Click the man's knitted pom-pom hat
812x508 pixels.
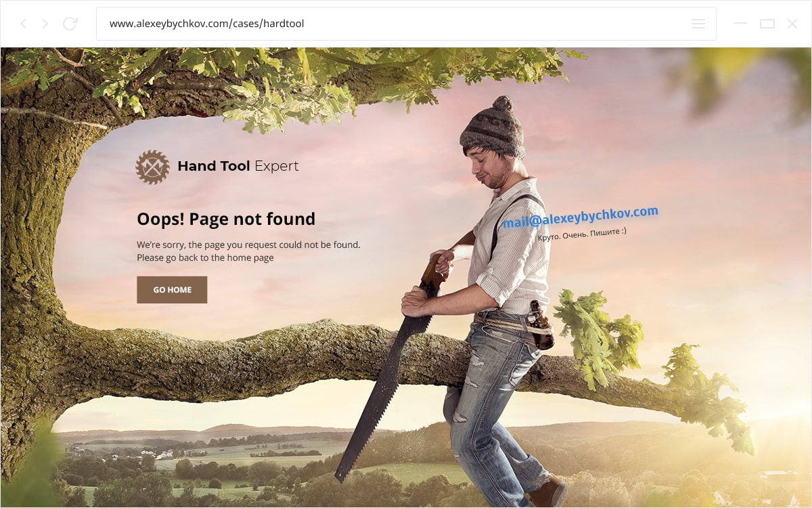tap(493, 129)
